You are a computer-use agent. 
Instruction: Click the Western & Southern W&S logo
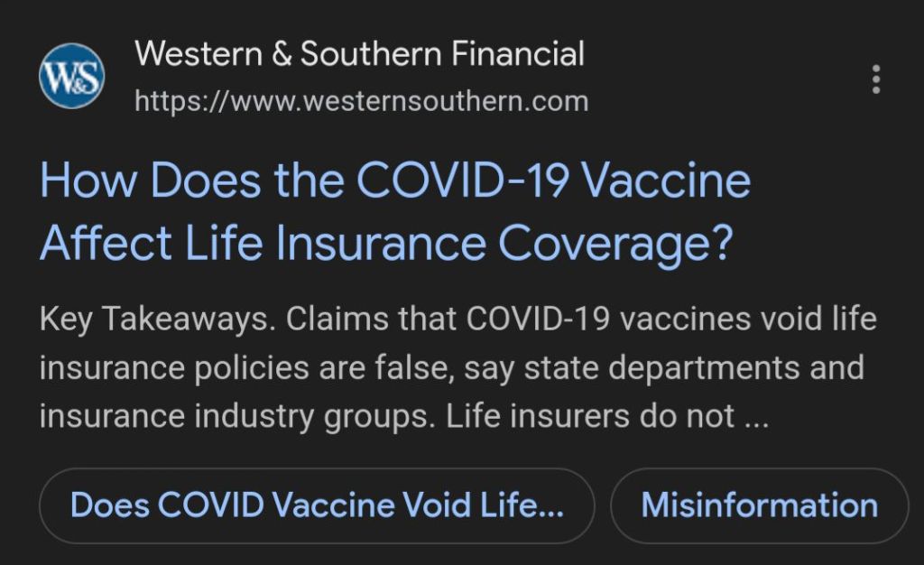71,76
